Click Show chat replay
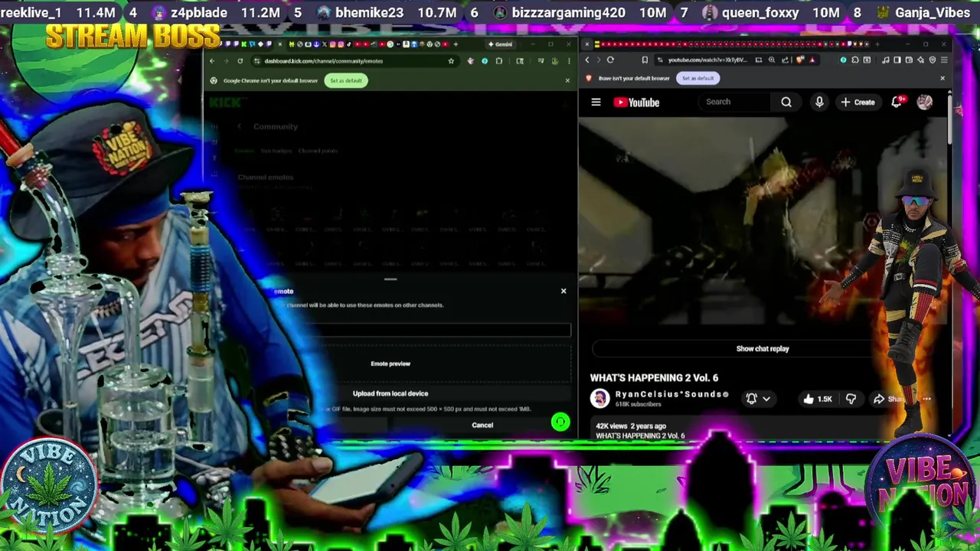The height and width of the screenshot is (551, 980). (763, 348)
